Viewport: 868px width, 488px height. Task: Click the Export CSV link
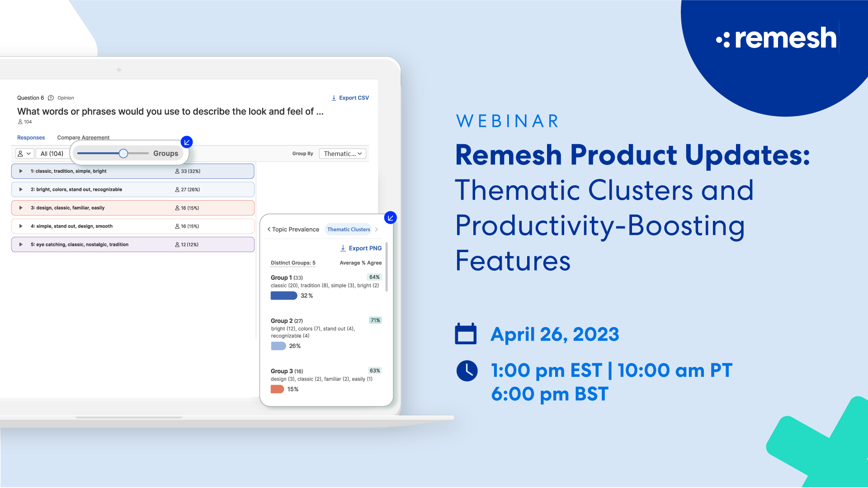pyautogui.click(x=354, y=98)
